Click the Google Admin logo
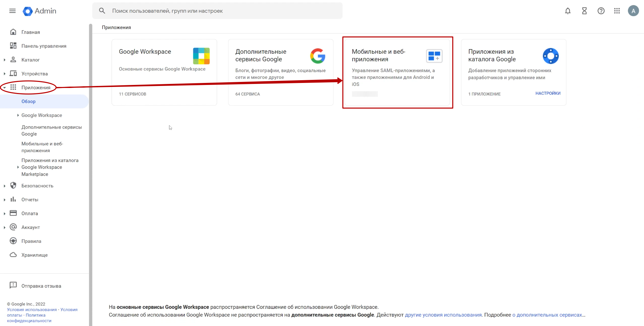 click(40, 11)
